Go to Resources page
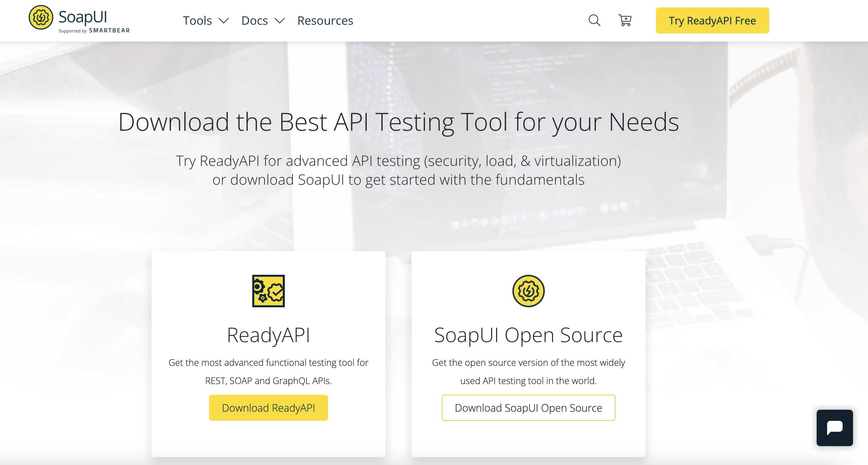 325,20
